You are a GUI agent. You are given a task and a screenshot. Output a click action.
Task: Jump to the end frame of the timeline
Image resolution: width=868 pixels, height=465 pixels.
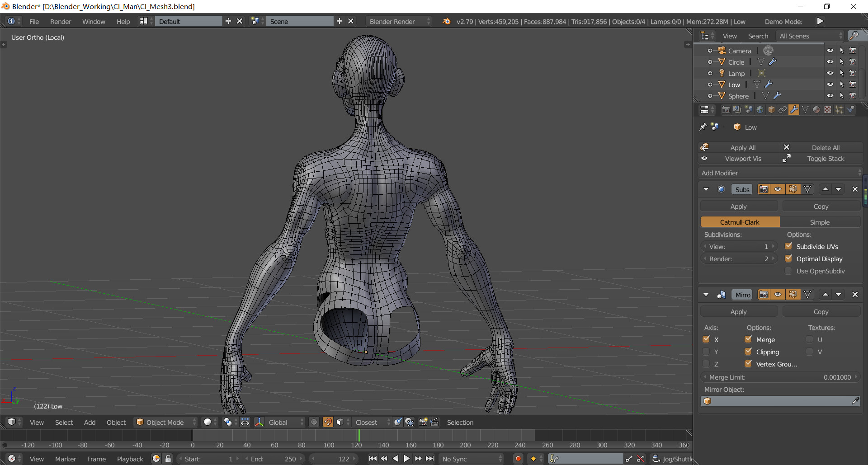point(430,459)
